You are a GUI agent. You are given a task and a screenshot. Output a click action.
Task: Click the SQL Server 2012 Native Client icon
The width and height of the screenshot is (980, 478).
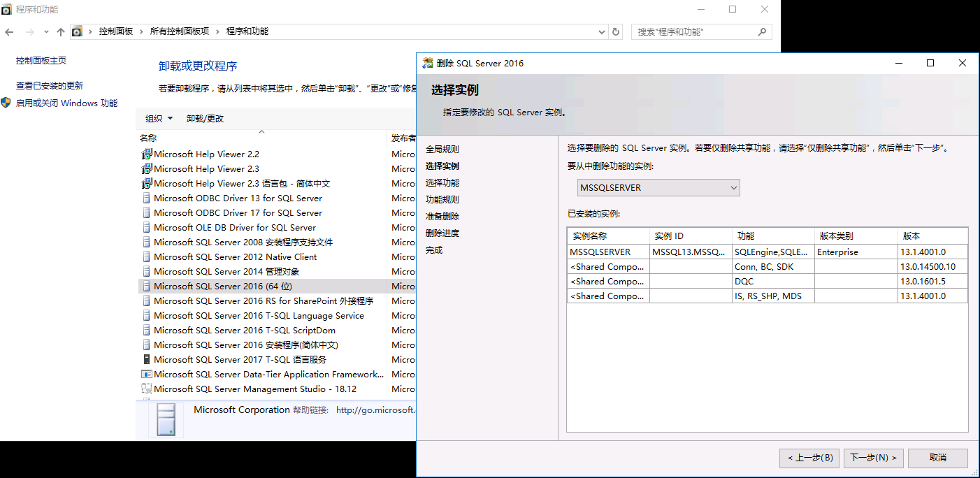point(146,257)
